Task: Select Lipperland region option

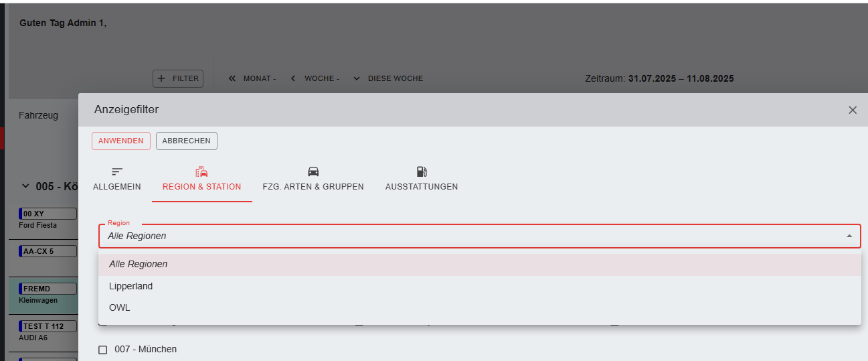Action: point(131,286)
